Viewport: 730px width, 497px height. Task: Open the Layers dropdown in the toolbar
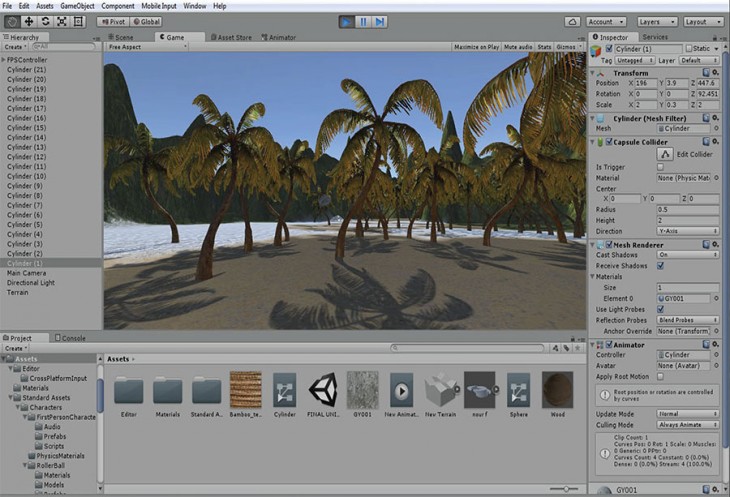pyautogui.click(x=656, y=21)
